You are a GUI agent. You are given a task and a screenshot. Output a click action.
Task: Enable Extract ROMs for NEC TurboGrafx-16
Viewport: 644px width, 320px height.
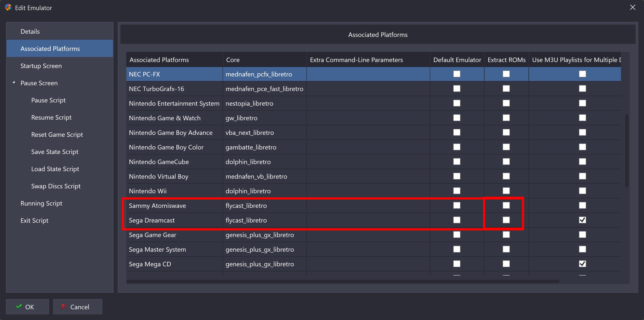(x=506, y=88)
